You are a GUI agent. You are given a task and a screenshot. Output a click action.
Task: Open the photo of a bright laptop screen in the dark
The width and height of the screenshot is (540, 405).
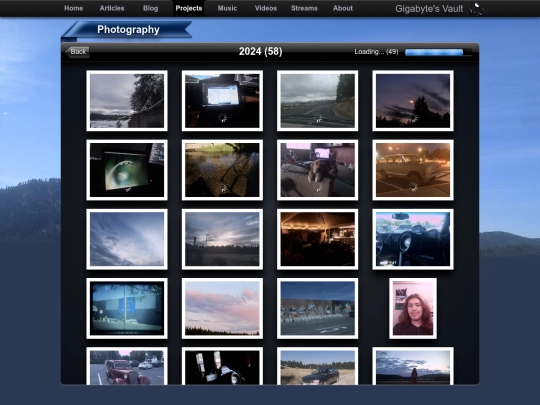222,101
